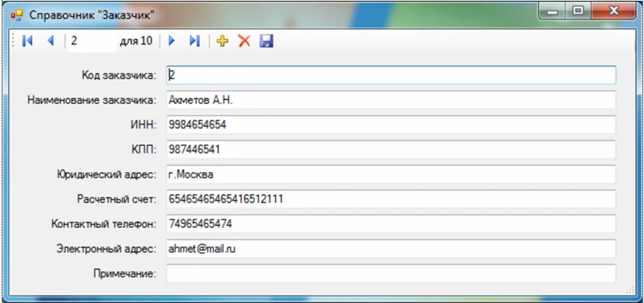Focus the empty Примечание field

pos(391,274)
